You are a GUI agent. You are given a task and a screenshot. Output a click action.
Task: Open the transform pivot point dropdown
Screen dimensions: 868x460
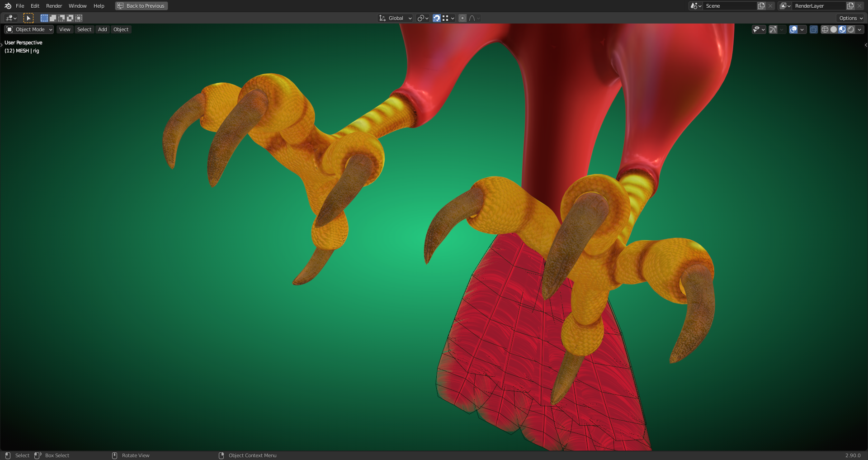423,18
